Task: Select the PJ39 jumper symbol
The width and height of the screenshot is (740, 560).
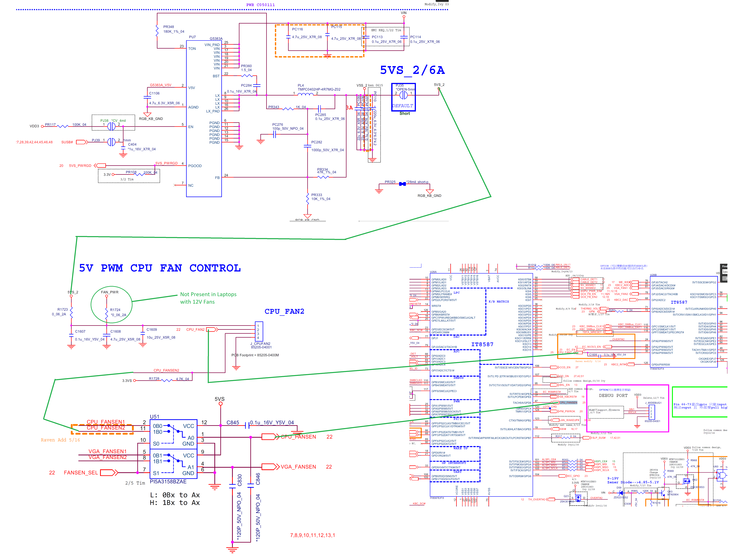Action: click(x=111, y=142)
